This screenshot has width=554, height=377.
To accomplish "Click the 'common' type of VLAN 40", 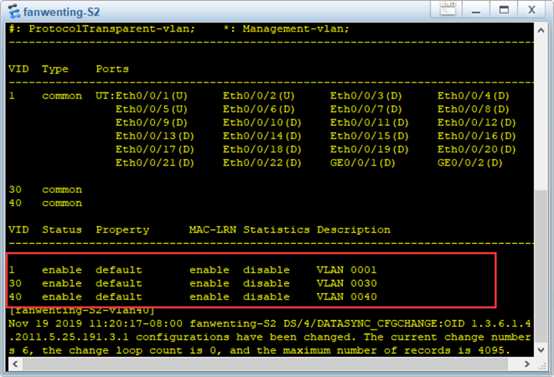I will tap(62, 203).
